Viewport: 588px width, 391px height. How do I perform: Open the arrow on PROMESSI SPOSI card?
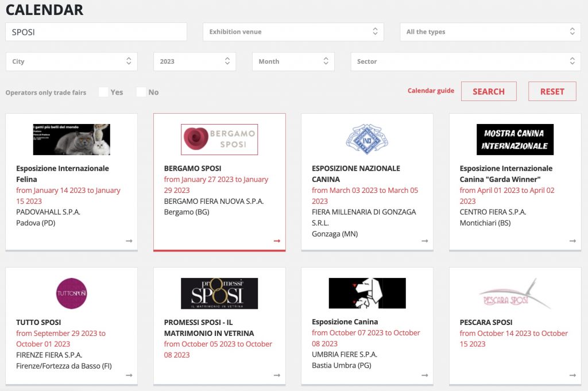(277, 375)
